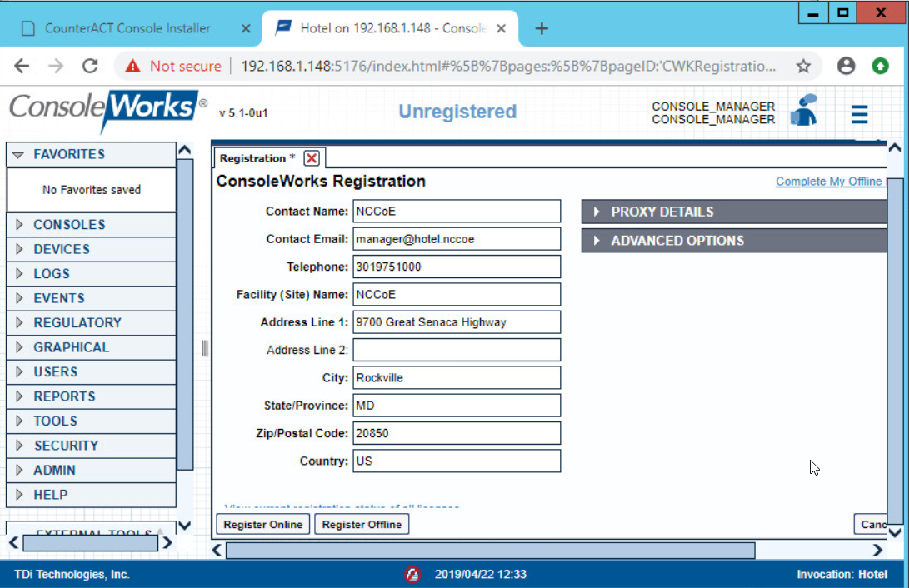Viewport: 909px width, 588px height.
Task: Click the Contact Name field
Action: [457, 212]
